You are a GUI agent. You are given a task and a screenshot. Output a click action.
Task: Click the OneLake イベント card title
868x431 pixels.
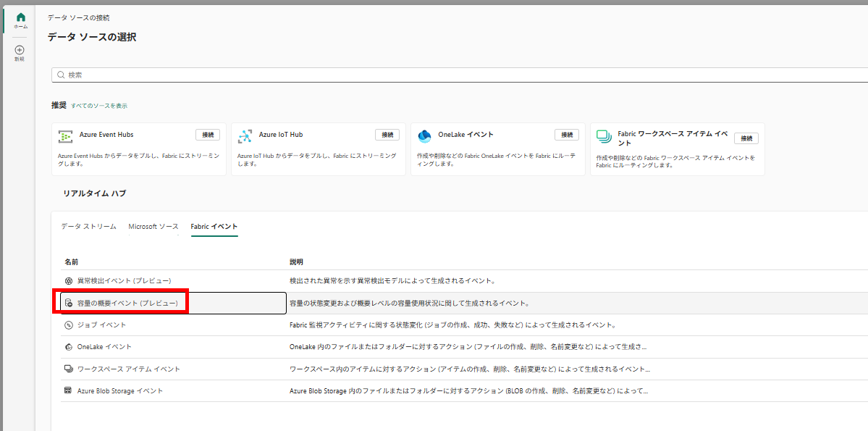click(x=465, y=135)
